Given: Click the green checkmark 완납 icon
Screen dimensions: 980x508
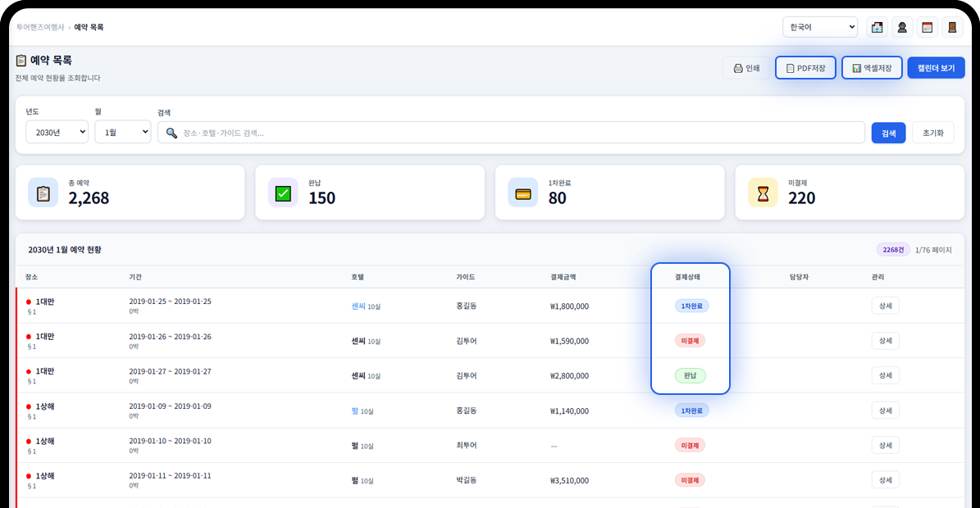Looking at the screenshot, I should (x=283, y=193).
